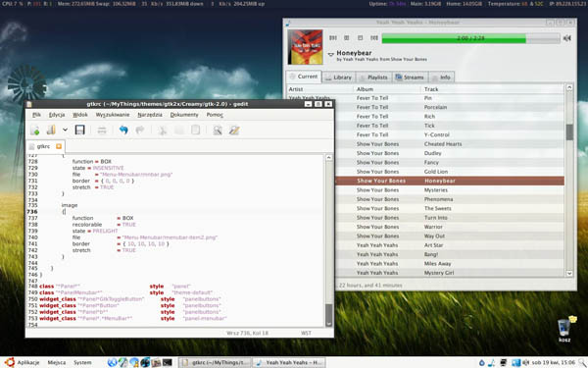588x368 pixels.
Task: Switch to the Streams tab
Action: point(411,77)
